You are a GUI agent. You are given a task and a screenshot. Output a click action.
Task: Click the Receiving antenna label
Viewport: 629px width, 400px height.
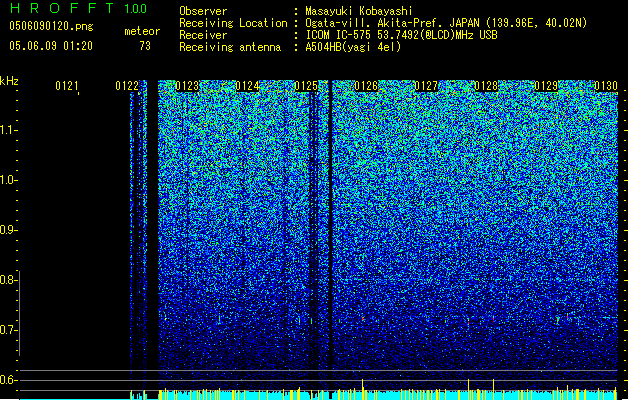(x=230, y=47)
